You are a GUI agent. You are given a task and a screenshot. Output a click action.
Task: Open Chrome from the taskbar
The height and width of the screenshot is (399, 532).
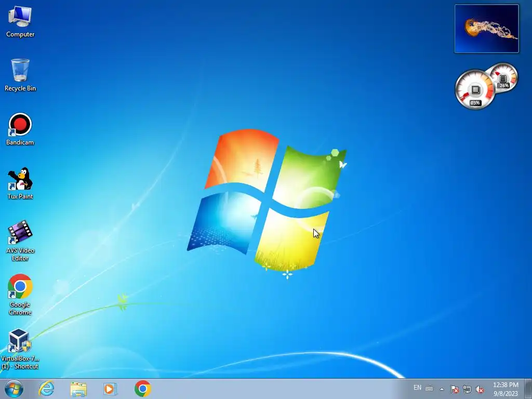click(142, 389)
